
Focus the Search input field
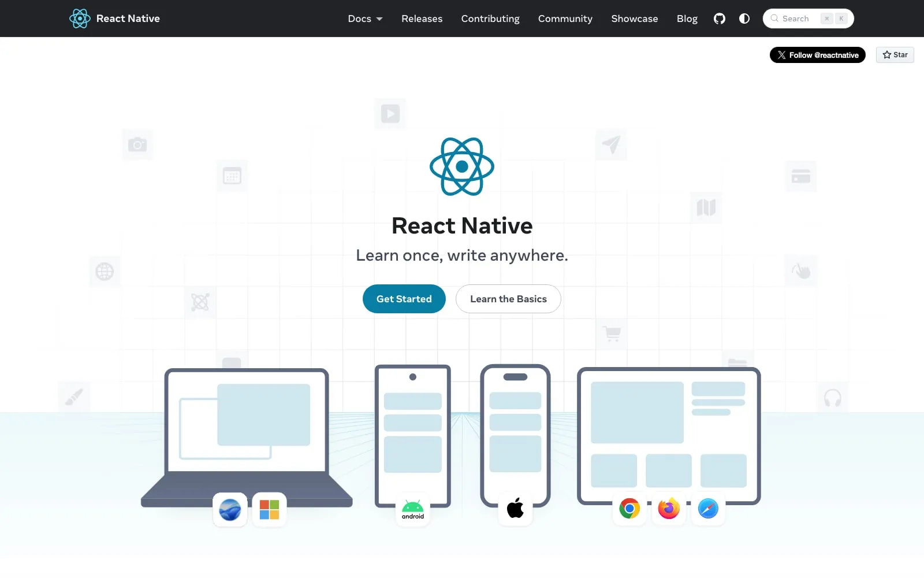808,18
